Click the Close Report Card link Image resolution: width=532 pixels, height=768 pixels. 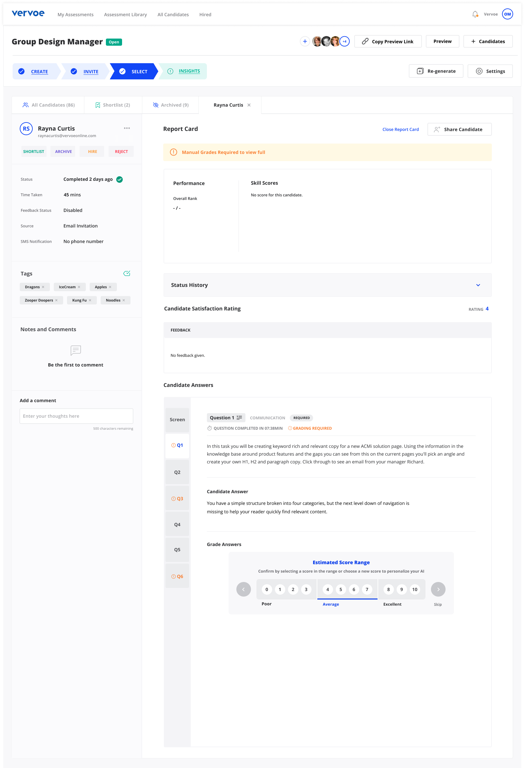pyautogui.click(x=400, y=129)
